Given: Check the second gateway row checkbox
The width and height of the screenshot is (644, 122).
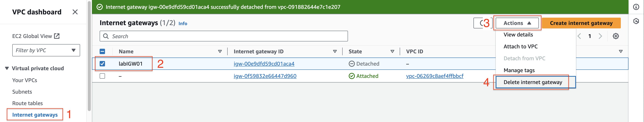Looking at the screenshot, I should (x=102, y=76).
